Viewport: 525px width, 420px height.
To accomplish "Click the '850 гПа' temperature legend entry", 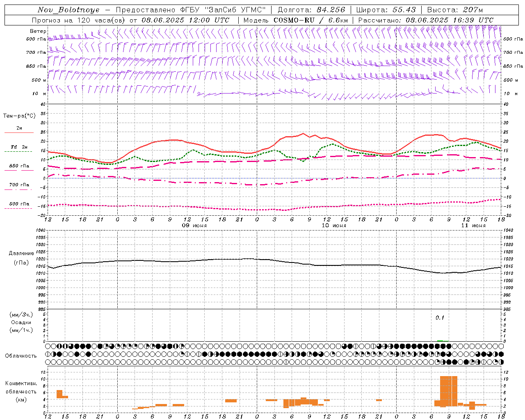I will click(19, 166).
